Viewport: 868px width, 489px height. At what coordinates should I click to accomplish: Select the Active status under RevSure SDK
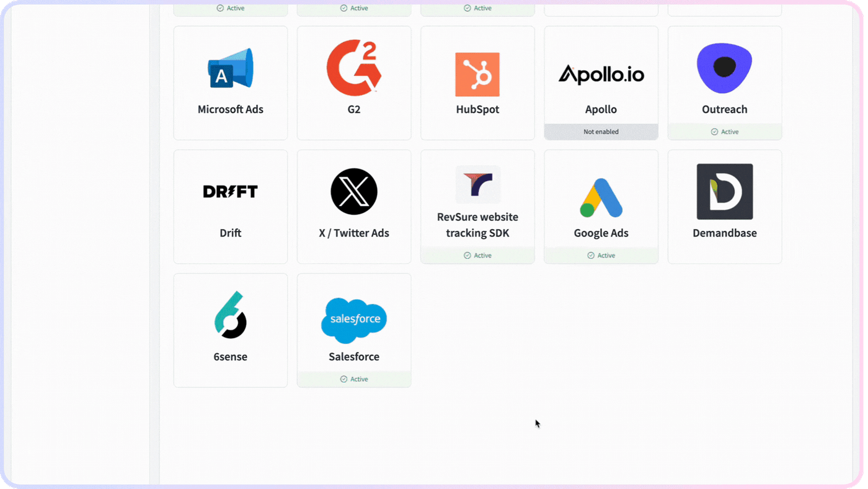pyautogui.click(x=477, y=255)
